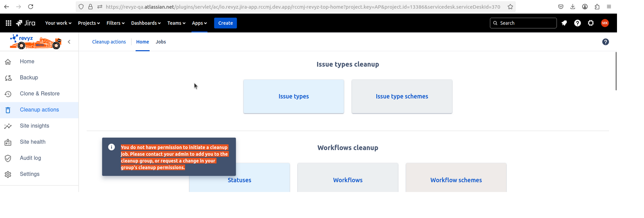Open the Filters dropdown
The height and width of the screenshot is (218, 644).
click(116, 23)
